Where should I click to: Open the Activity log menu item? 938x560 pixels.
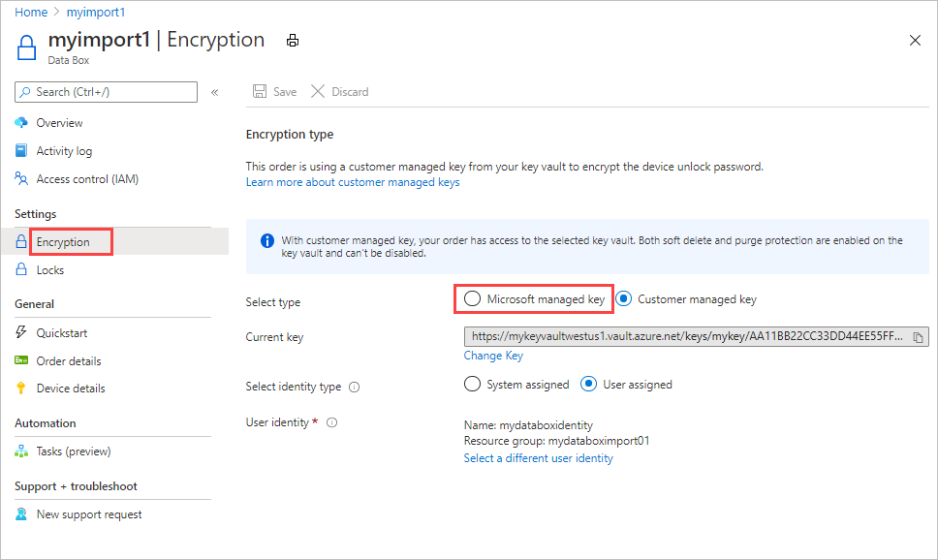(64, 151)
